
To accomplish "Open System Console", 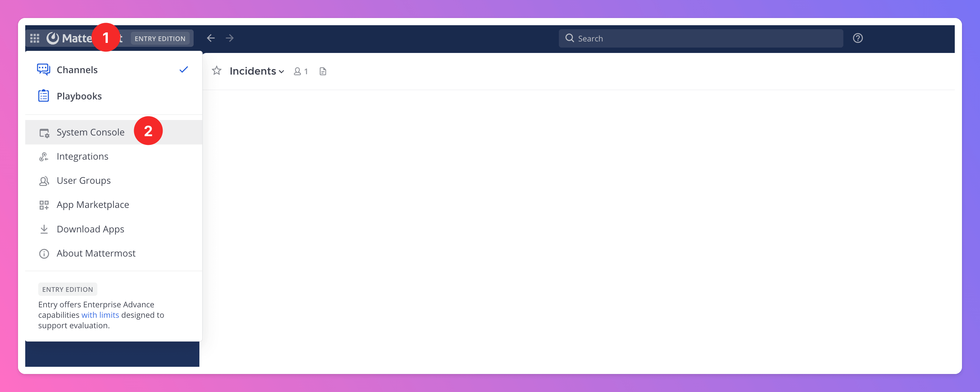I will tap(91, 132).
